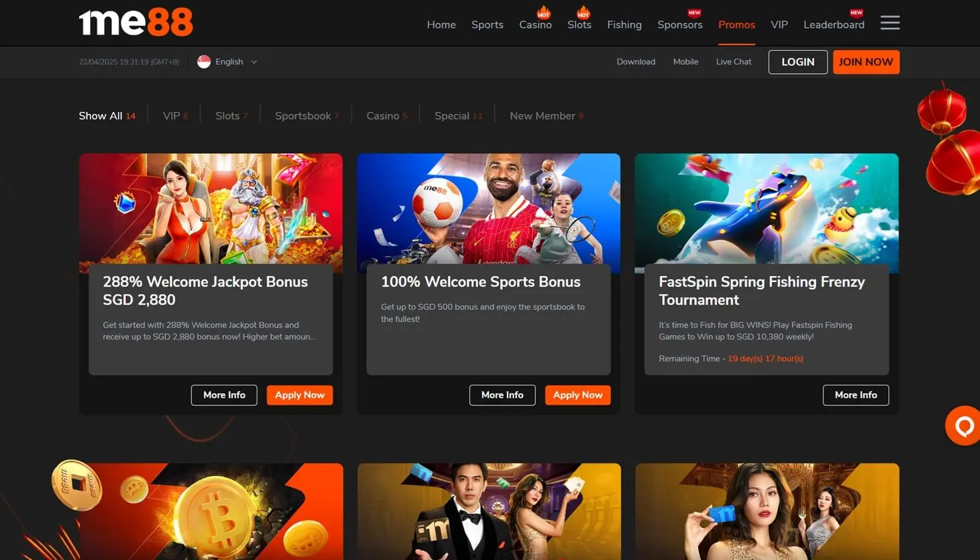Click the Singapore flag icon
Screen dimensions: 980x560
tap(204, 62)
